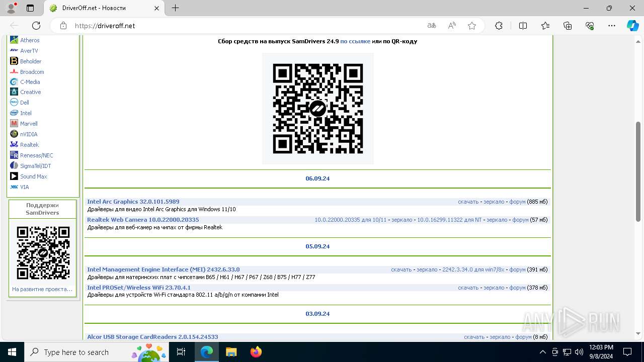The height and width of the screenshot is (362, 644).
Task: Click the nVIDIA brand icon
Action: coord(14,134)
